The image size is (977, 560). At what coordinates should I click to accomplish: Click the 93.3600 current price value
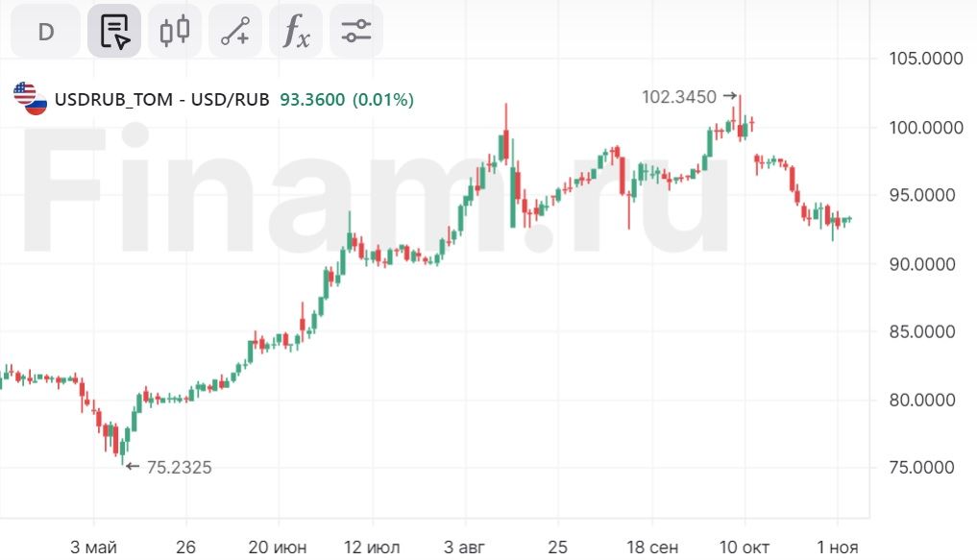point(312,99)
